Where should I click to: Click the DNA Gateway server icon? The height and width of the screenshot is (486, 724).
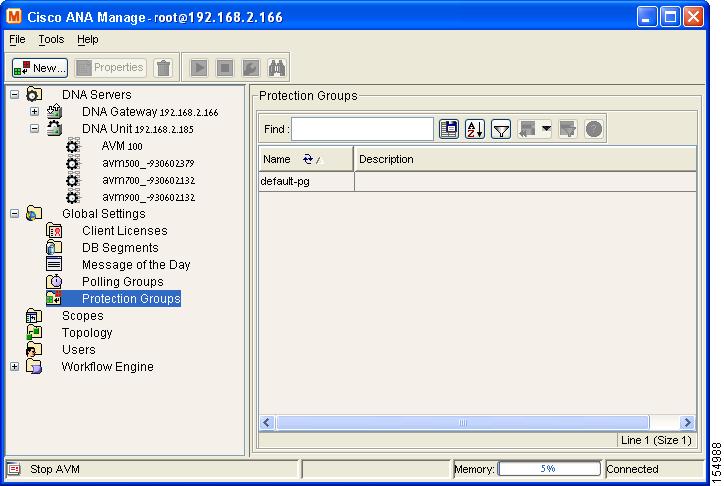[x=54, y=111]
